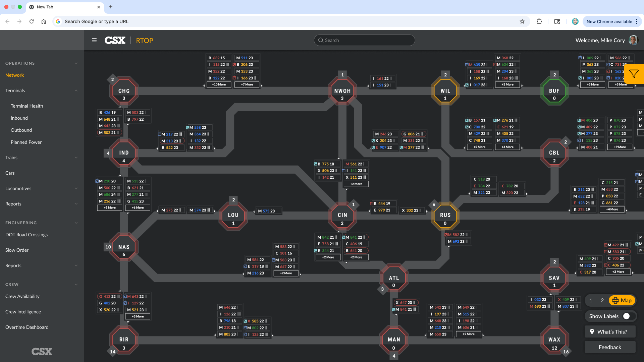Click the Feedback button
The width and height of the screenshot is (644, 362).
pos(609,347)
